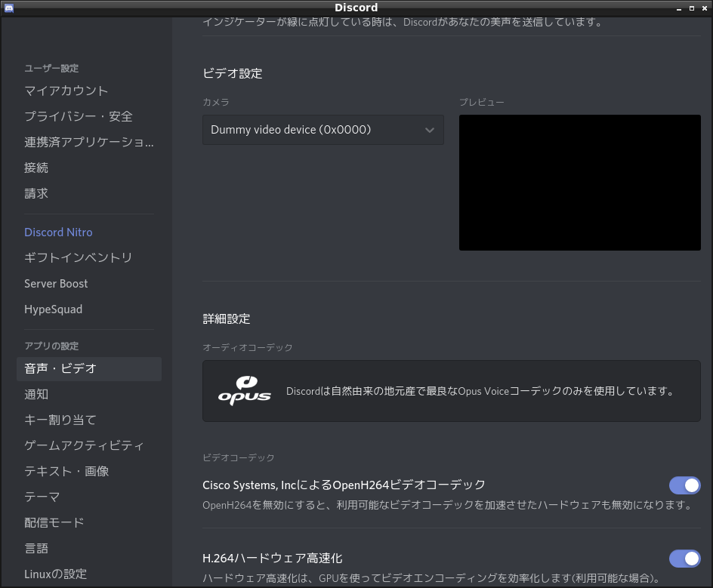Click ビデオ設定 section heading
The image size is (713, 588).
(x=233, y=74)
